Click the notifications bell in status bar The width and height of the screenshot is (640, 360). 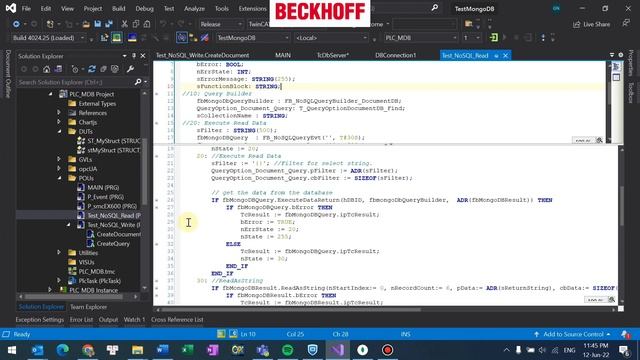624,334
